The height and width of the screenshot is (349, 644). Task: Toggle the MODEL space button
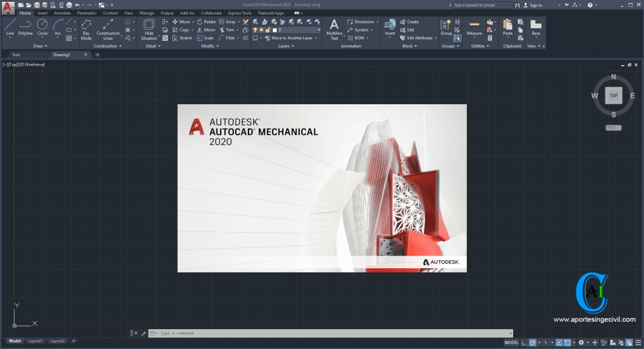tap(511, 342)
